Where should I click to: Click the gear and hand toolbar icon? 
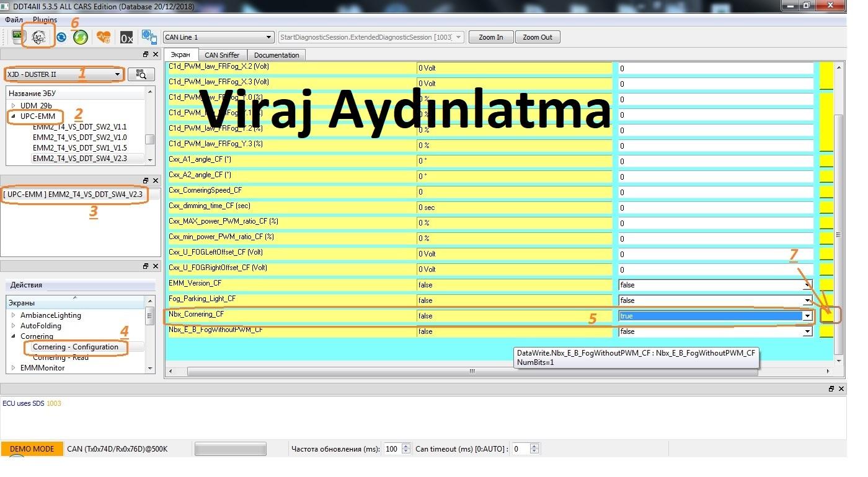point(149,37)
